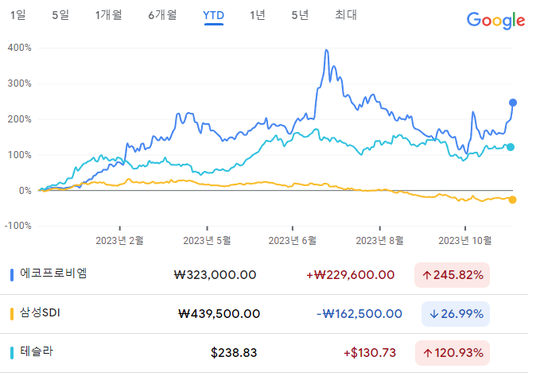This screenshot has height=380, width=540.
Task: Select the YTD tab
Action: (x=214, y=16)
